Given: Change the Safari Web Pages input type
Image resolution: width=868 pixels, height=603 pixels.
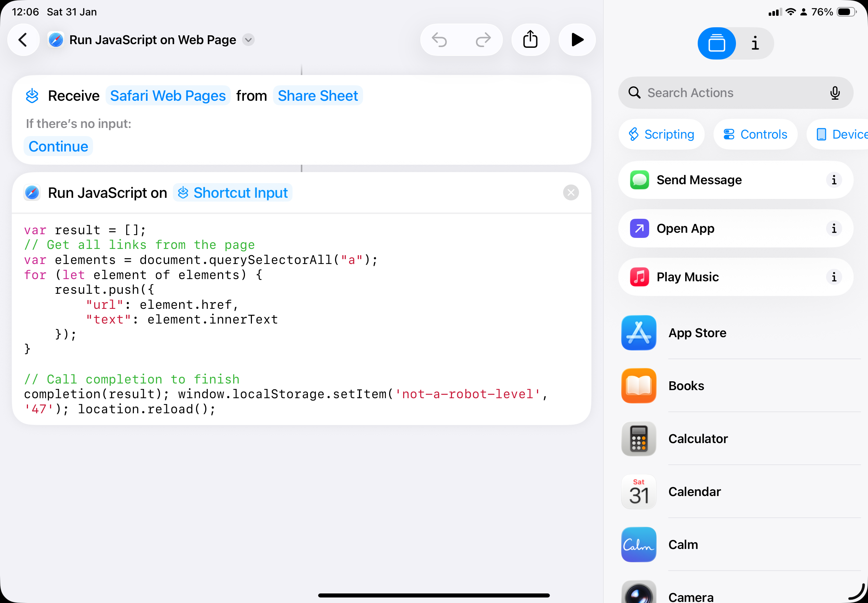Looking at the screenshot, I should 168,96.
